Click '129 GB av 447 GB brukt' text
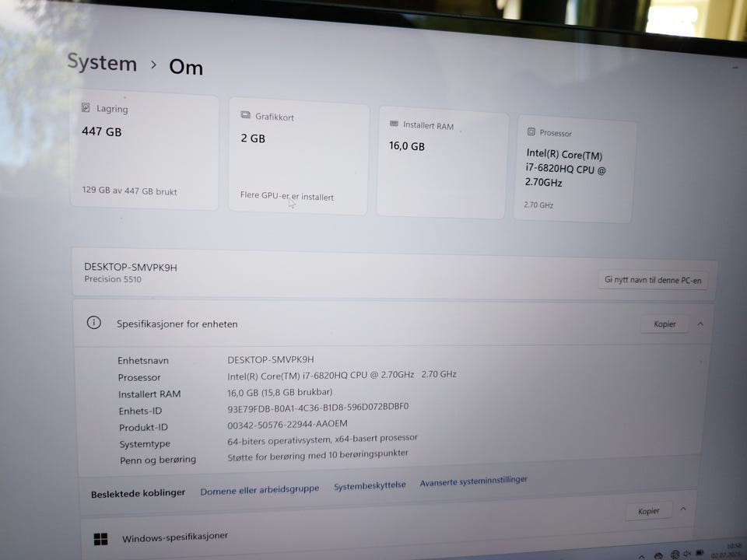The height and width of the screenshot is (560, 747). click(x=129, y=191)
